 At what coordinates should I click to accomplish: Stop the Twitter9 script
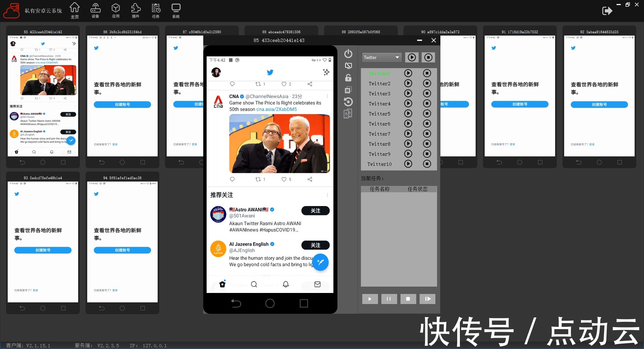coord(427,154)
